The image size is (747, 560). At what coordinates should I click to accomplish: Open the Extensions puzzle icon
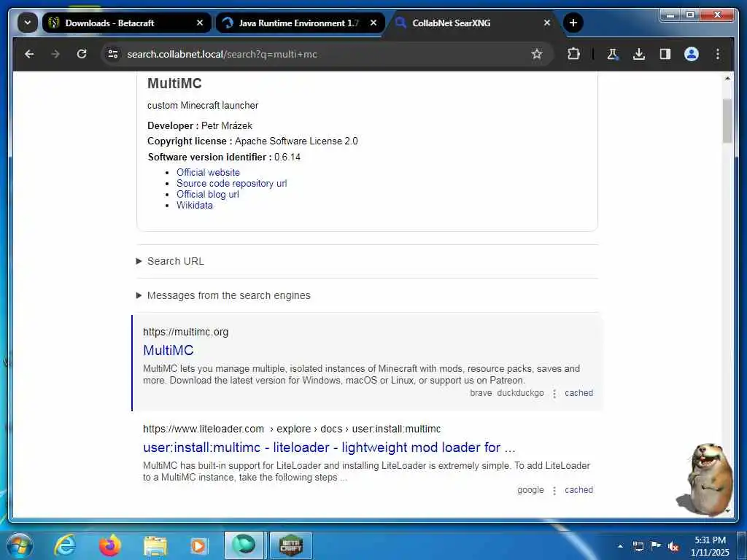pos(573,54)
